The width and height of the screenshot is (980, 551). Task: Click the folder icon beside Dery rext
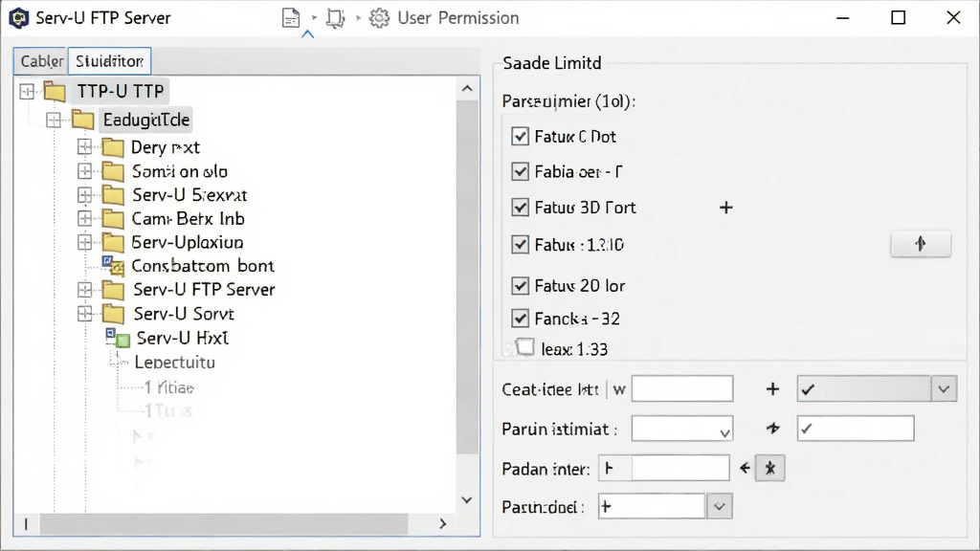[x=113, y=147]
